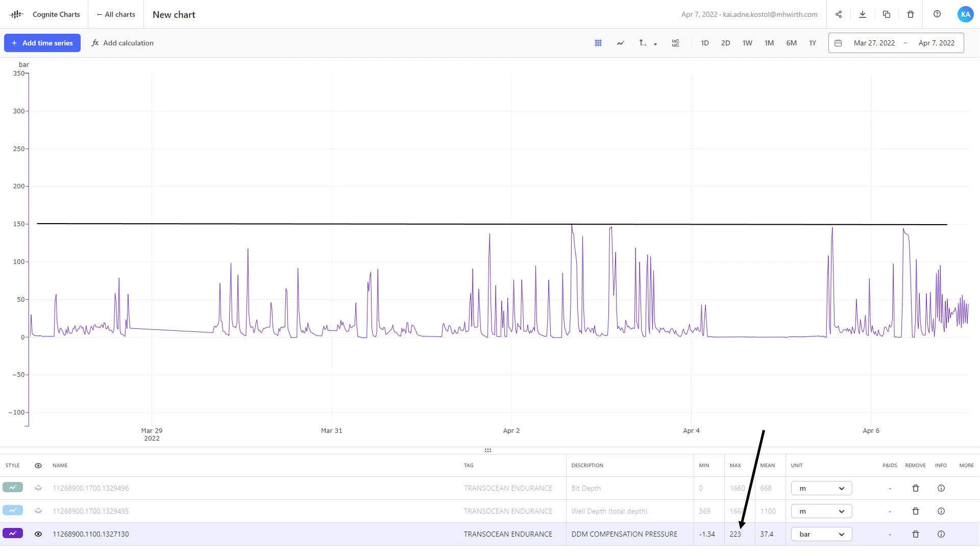Select the 6M time range

pyautogui.click(x=791, y=43)
